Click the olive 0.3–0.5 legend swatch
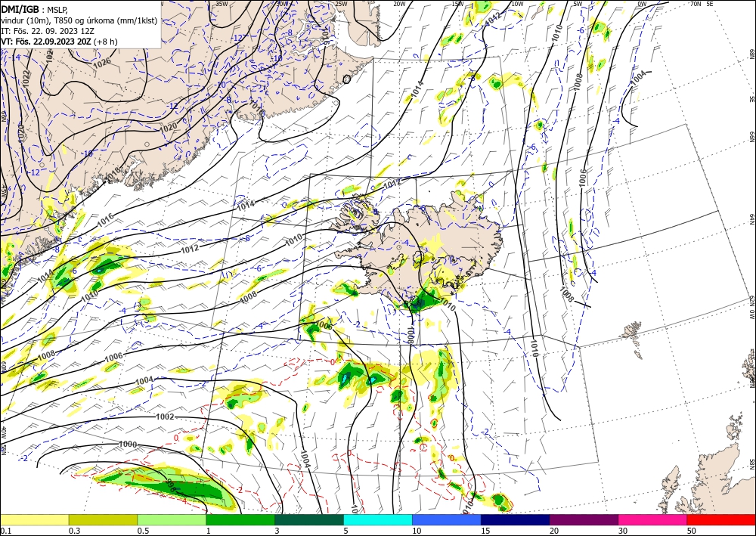 pos(103,519)
